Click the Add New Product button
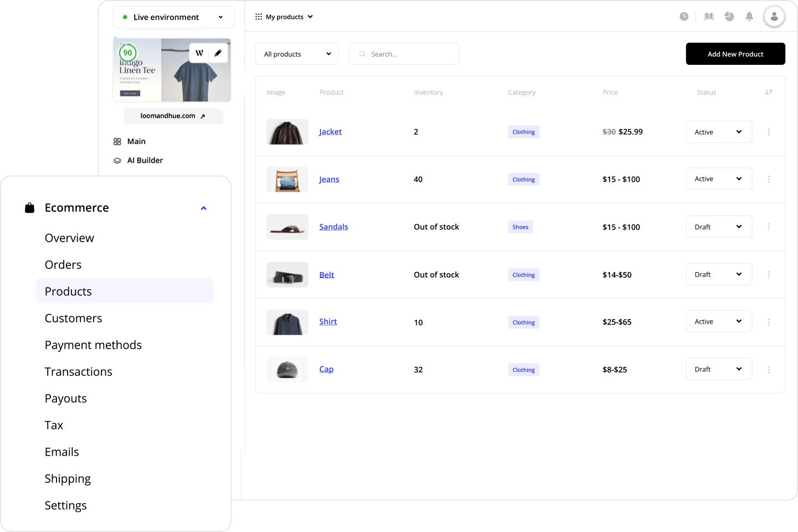Screen dimensions: 798x532 [x=735, y=54]
